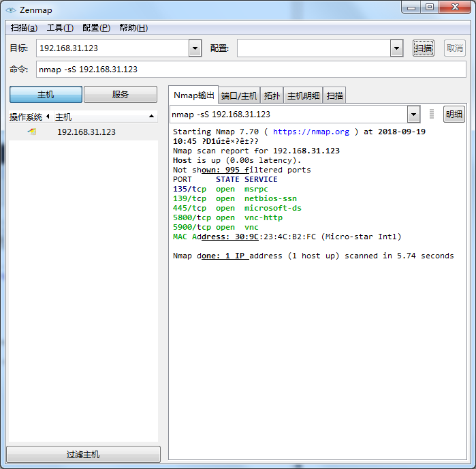
Task: Open the 工具(T) menu
Action: (60, 28)
